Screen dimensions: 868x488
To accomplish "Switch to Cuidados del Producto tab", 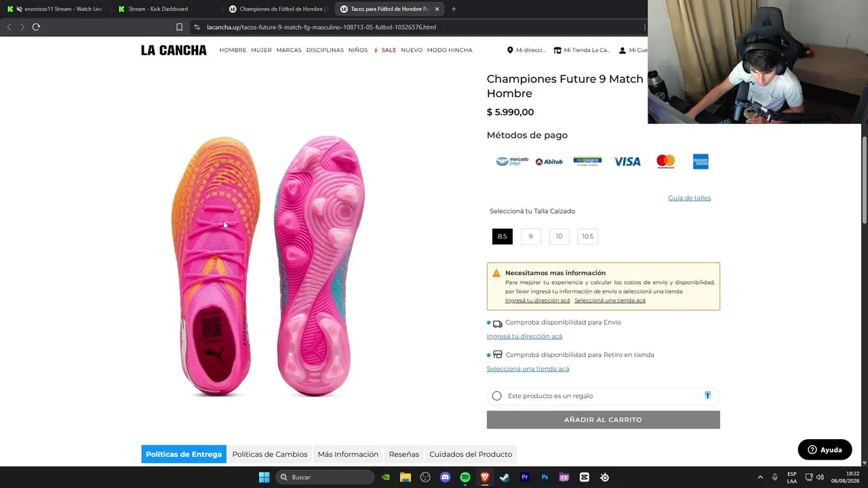I will 471,454.
